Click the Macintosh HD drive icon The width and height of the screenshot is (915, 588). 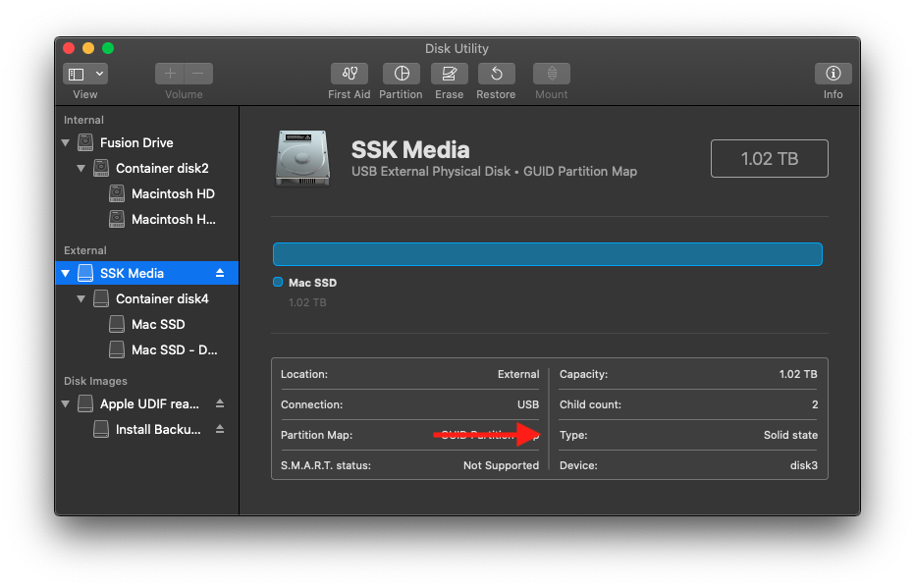(117, 193)
